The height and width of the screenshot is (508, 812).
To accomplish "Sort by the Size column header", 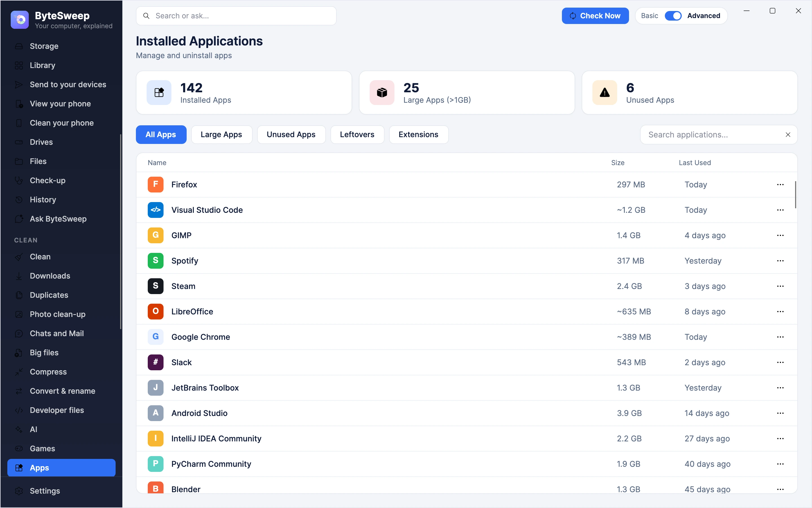I will pyautogui.click(x=617, y=163).
